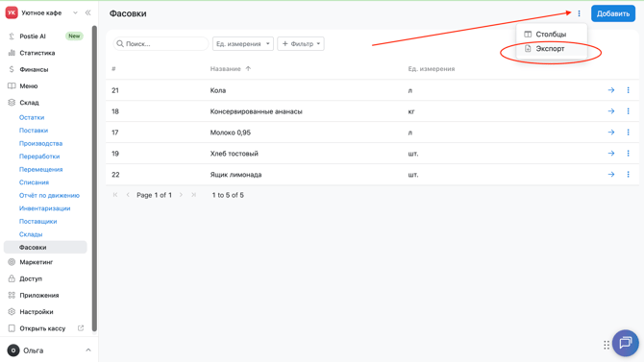The width and height of the screenshot is (644, 362).
Task: Click Открыть кассу in sidebar
Action: [42, 328]
